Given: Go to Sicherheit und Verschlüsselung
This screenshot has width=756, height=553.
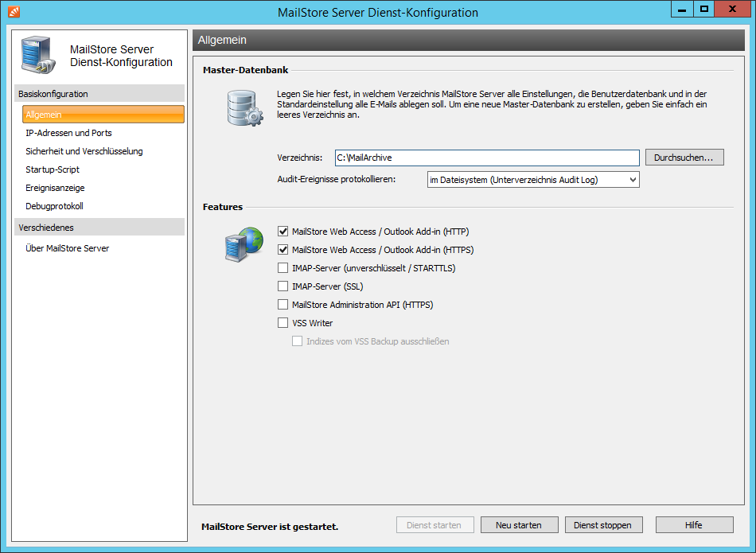Looking at the screenshot, I should click(x=84, y=151).
